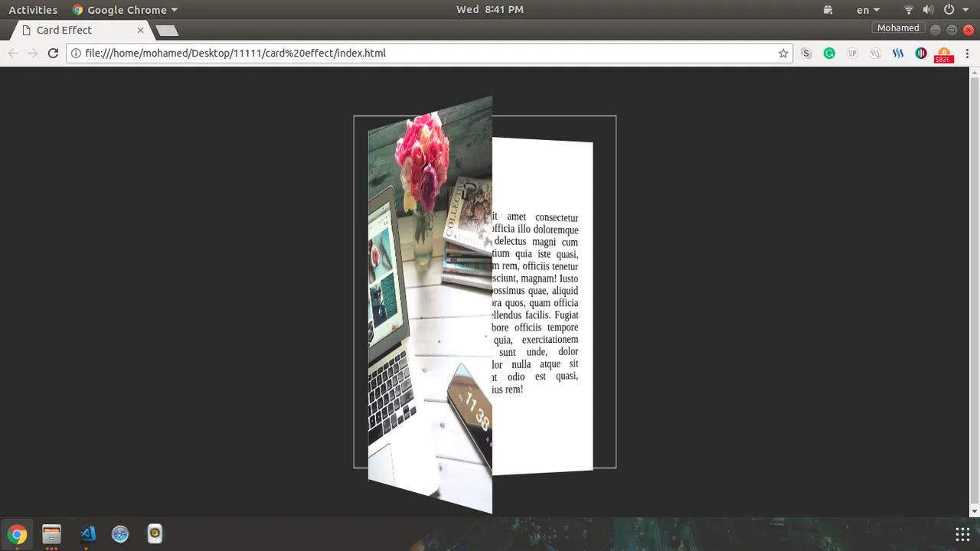Click the words 'amet consectetur' in the card
Screen dimensions: 980x551
(x=542, y=217)
